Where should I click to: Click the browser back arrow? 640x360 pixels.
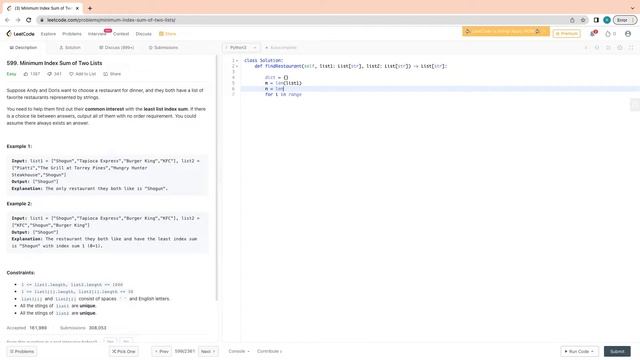pos(7,20)
